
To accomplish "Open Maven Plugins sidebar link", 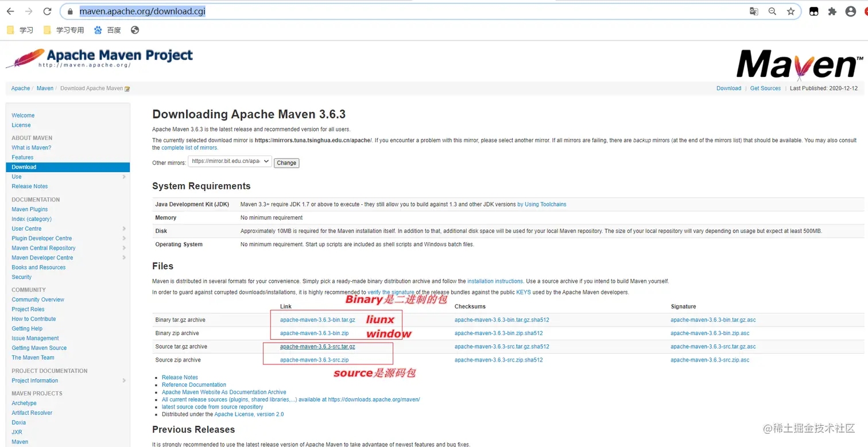I will (x=30, y=209).
